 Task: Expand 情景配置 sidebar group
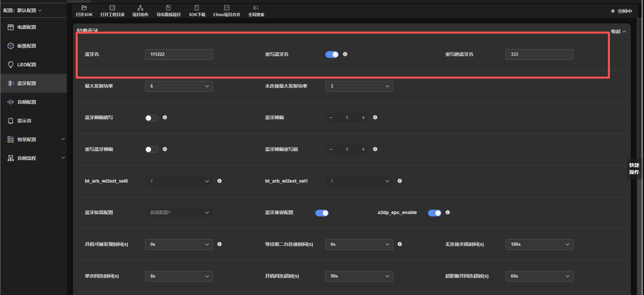tap(33, 139)
